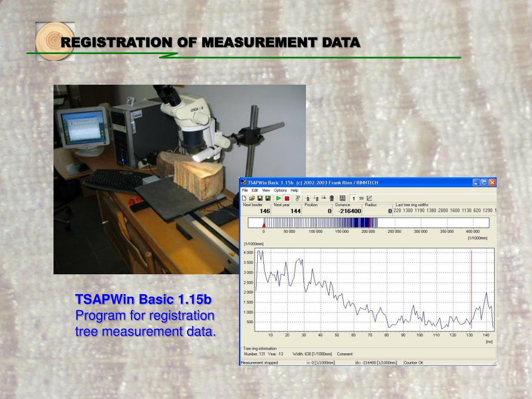Click the Next year value 144
This screenshot has width=532, height=399.
point(296,211)
